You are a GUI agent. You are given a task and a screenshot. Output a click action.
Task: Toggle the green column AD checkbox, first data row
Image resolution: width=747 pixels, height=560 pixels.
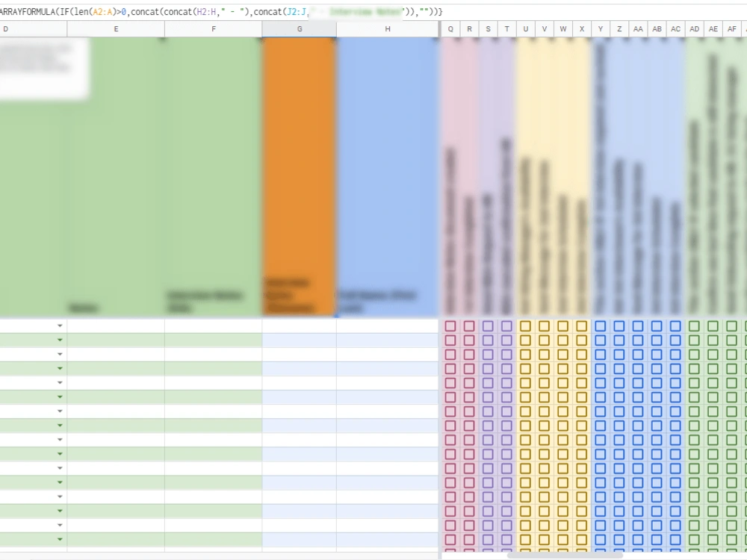click(694, 326)
